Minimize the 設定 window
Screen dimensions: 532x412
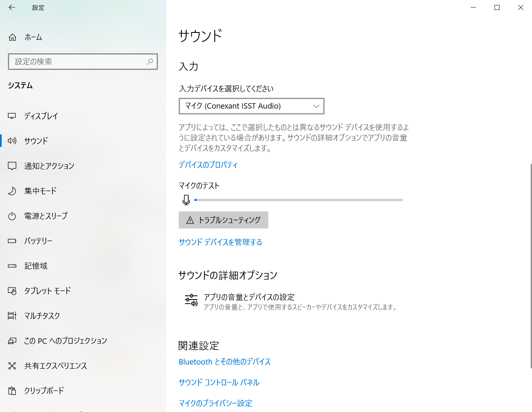coord(473,7)
